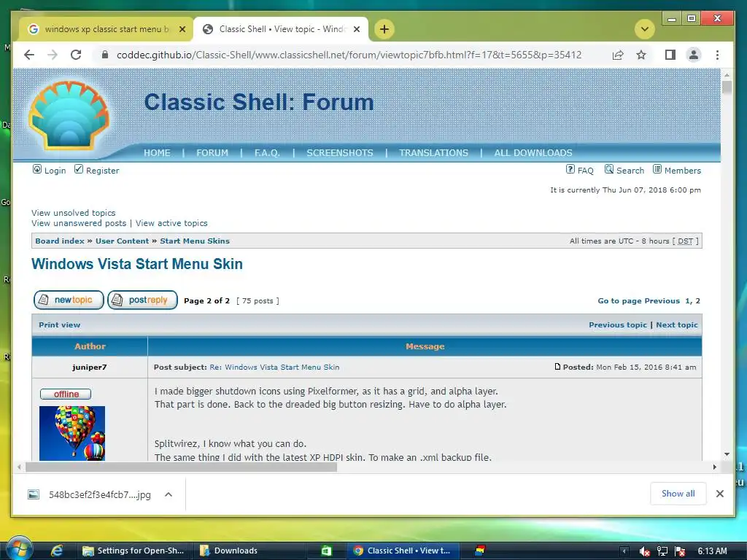Open the Windows Vista Start Menu Skin title

(137, 264)
